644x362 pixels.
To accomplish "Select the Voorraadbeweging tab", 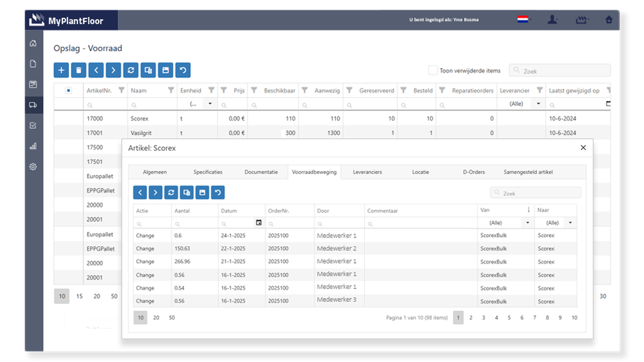I will (314, 172).
